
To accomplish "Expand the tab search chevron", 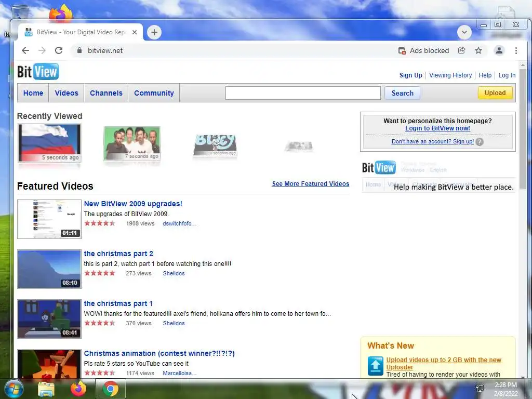I will 464,32.
